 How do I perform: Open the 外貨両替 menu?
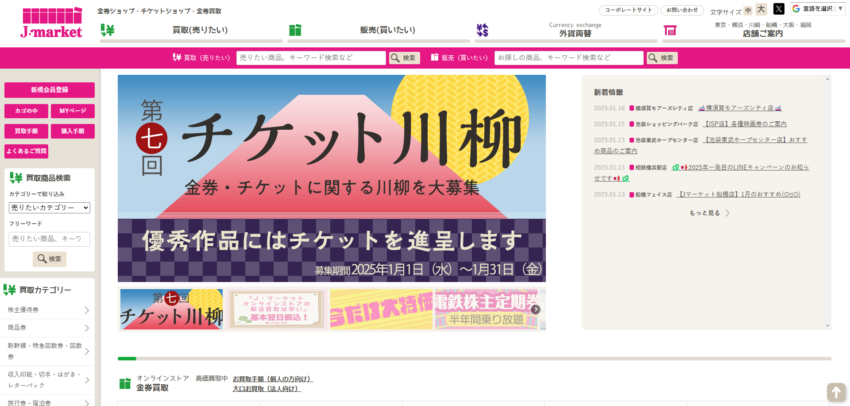[575, 33]
